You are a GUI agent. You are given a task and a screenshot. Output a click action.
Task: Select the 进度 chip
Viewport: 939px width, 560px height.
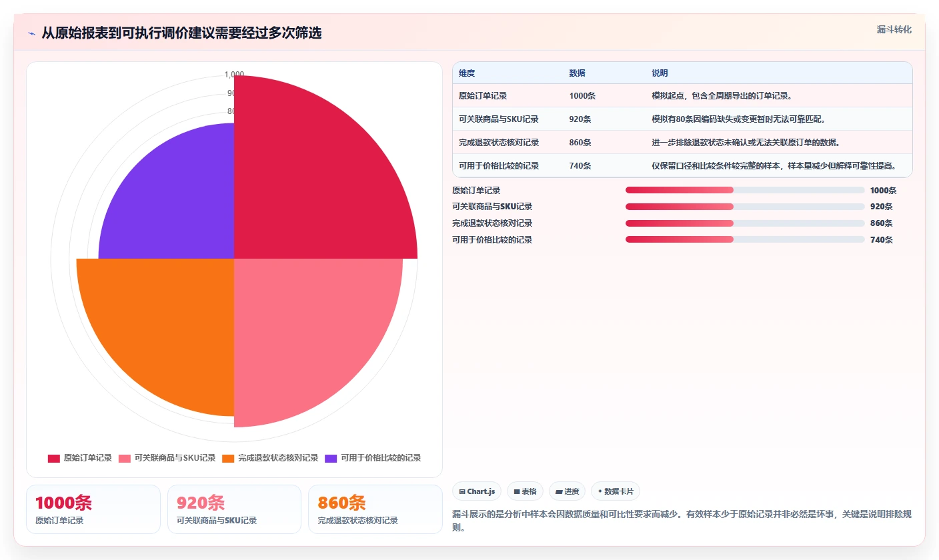(x=568, y=491)
